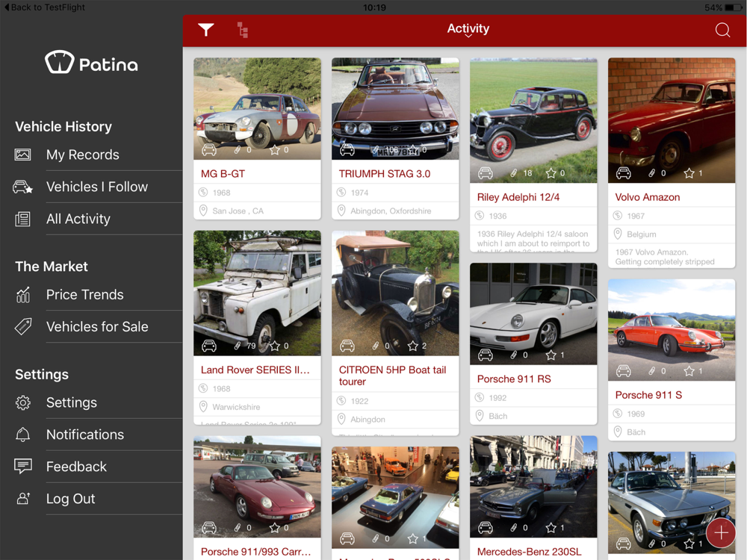This screenshot has height=560, width=747.
Task: Open Porsche 911 RS title
Action: click(514, 379)
